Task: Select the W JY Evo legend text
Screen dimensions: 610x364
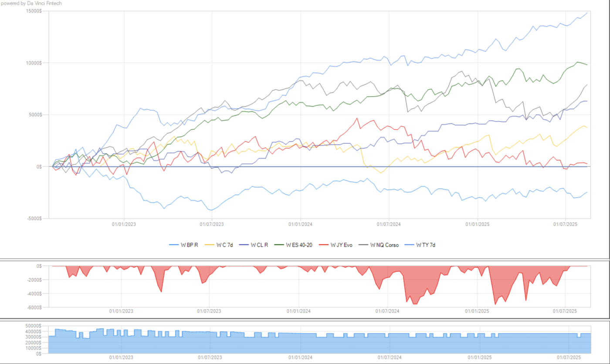Action: pyautogui.click(x=342, y=245)
